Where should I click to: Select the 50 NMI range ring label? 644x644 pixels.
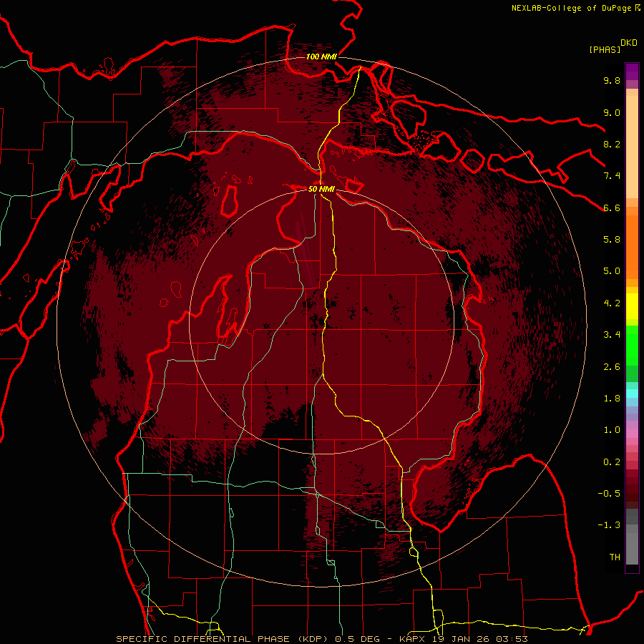pos(321,189)
